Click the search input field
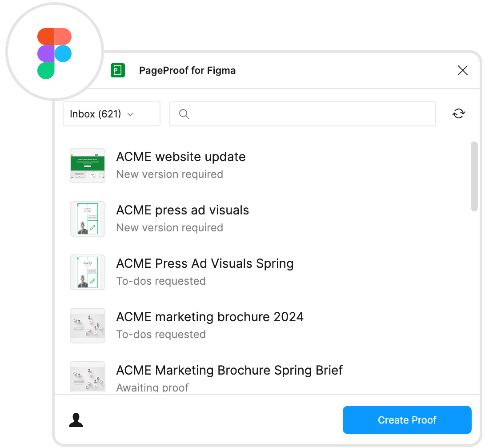Screen dimensions: 485x448 (x=303, y=114)
